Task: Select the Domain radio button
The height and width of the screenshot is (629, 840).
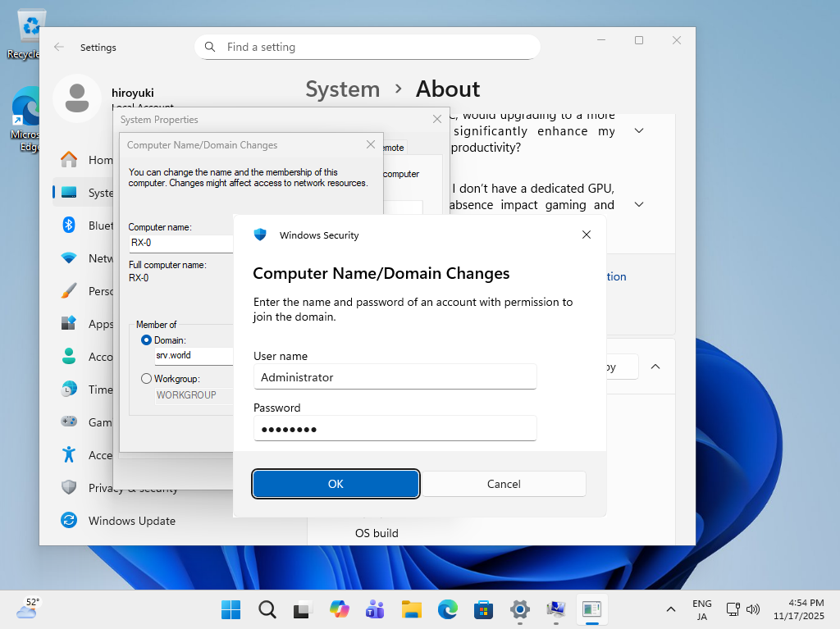Action: point(147,340)
